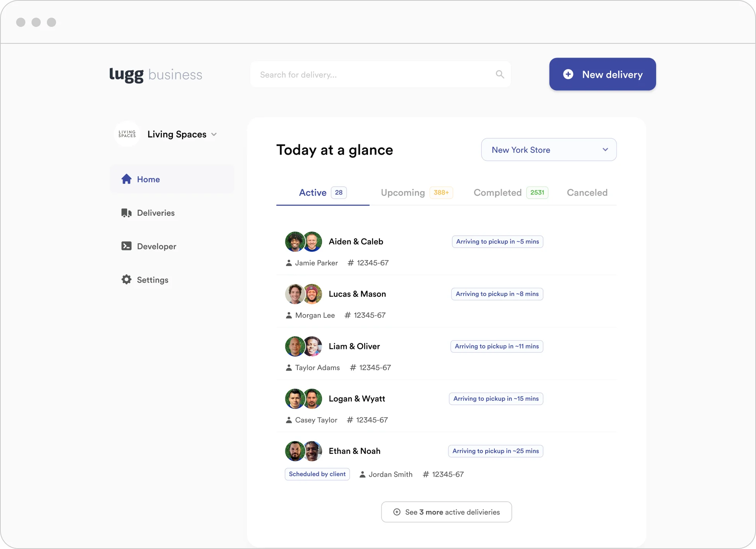Click hash icon beside Morgan Lee's order
The height and width of the screenshot is (549, 756).
tap(348, 315)
